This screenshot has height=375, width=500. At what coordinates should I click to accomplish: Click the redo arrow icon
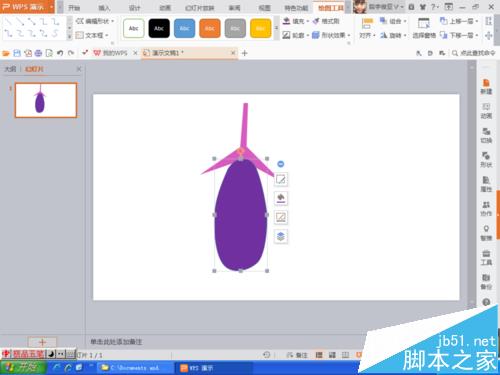pyautogui.click(x=71, y=53)
